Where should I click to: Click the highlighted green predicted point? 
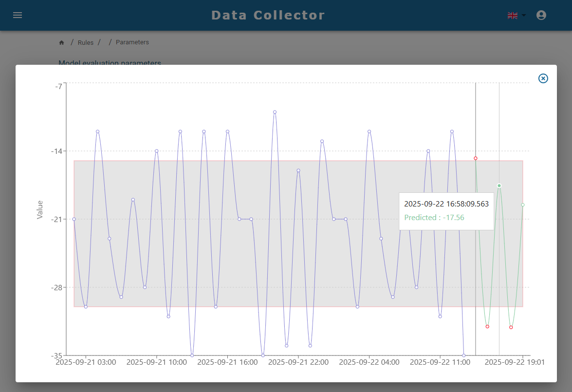pyautogui.click(x=499, y=186)
